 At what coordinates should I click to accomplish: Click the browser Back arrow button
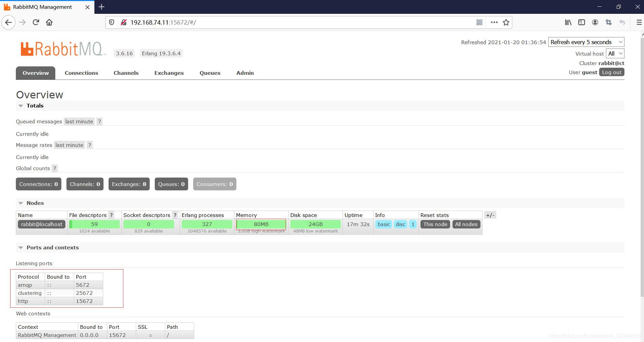(8, 23)
